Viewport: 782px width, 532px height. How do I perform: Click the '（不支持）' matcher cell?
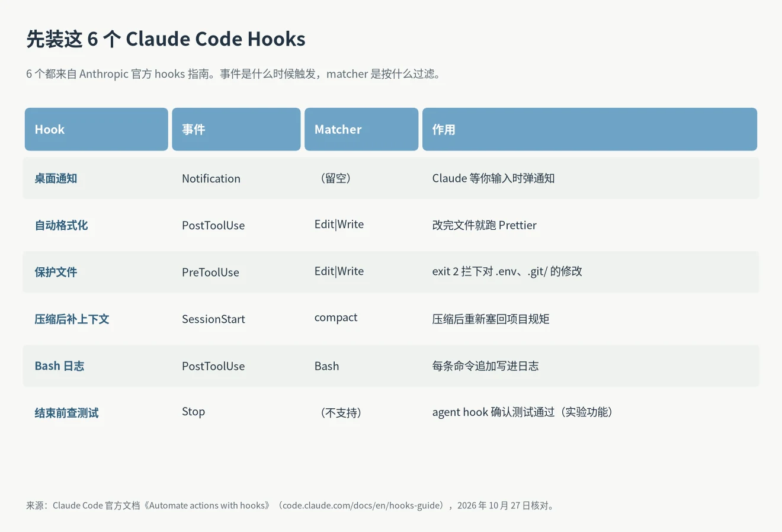point(341,413)
